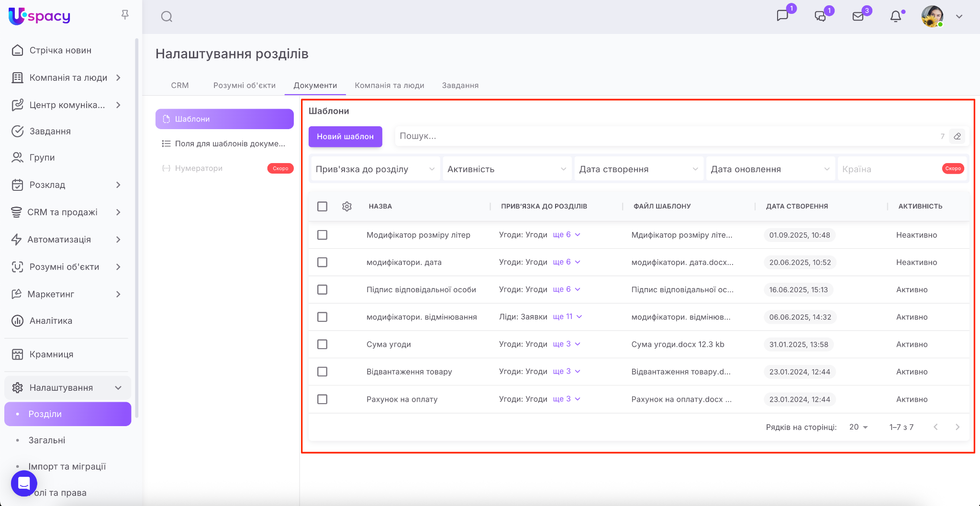Select the Рахунок на оплату row checkbox
This screenshot has width=980, height=506.
click(x=323, y=399)
